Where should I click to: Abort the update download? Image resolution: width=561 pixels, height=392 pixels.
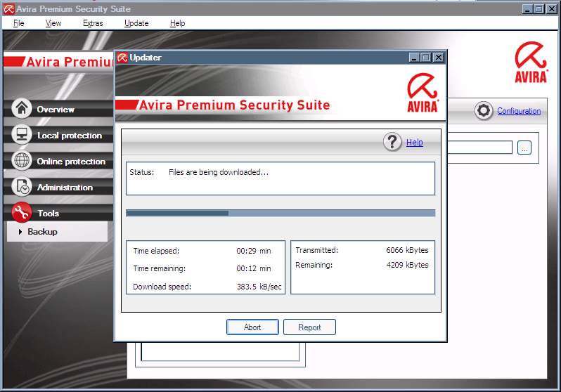coord(252,327)
